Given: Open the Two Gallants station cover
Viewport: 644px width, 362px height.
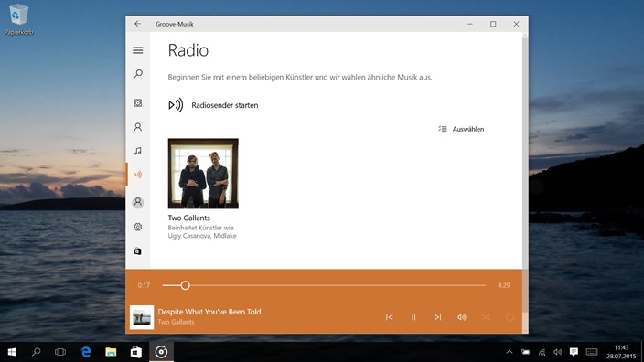Looking at the screenshot, I should (203, 173).
